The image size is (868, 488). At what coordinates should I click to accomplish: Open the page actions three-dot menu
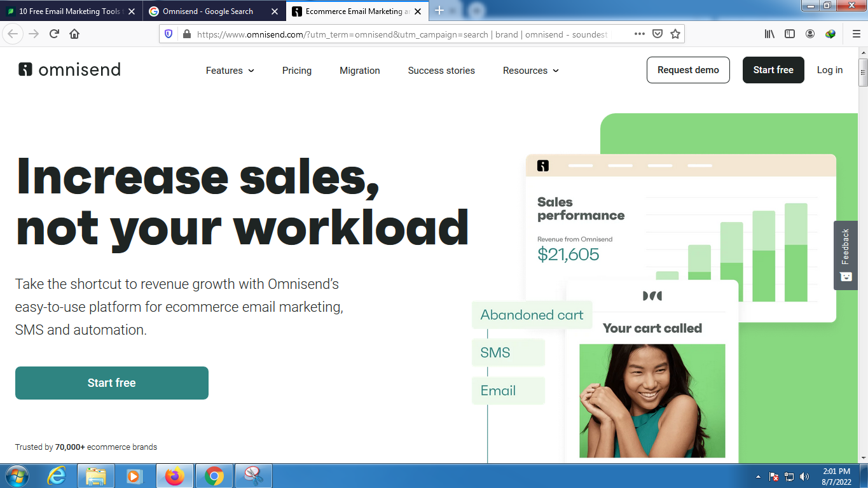click(x=640, y=34)
